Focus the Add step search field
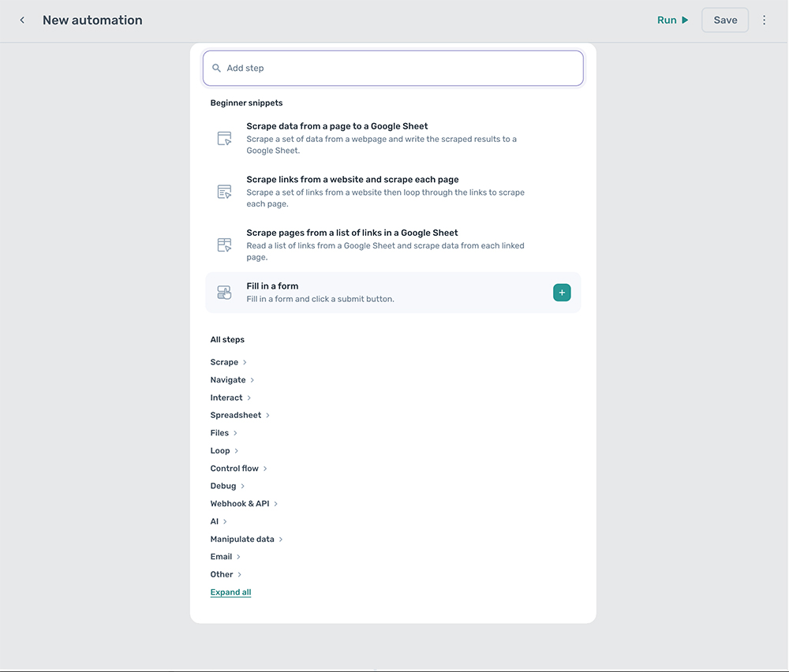This screenshot has height=672, width=789. point(393,68)
